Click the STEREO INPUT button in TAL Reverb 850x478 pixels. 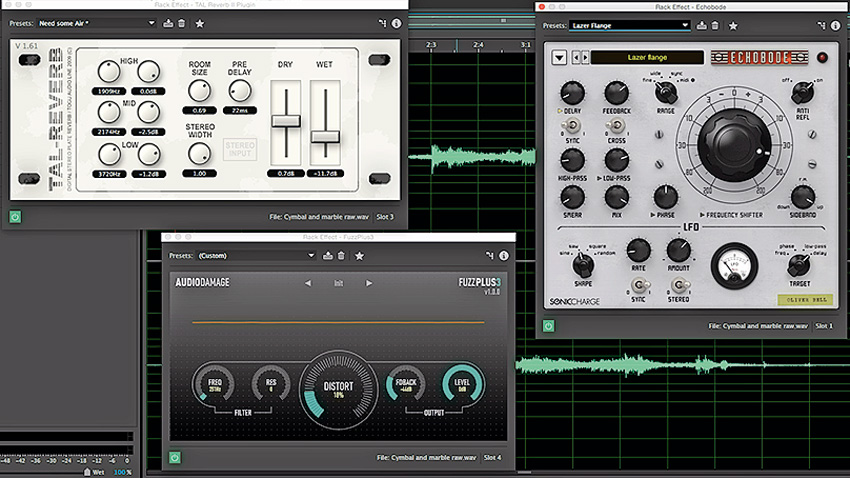pyautogui.click(x=240, y=150)
